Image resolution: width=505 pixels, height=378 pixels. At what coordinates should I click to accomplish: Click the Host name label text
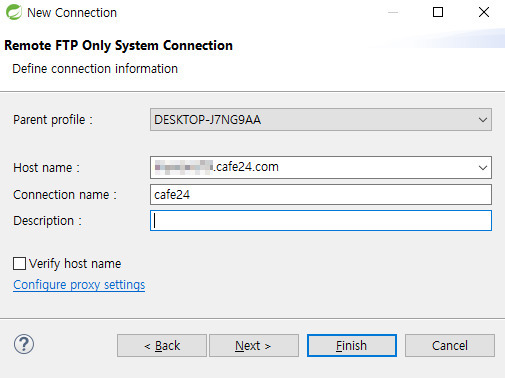coord(46,168)
